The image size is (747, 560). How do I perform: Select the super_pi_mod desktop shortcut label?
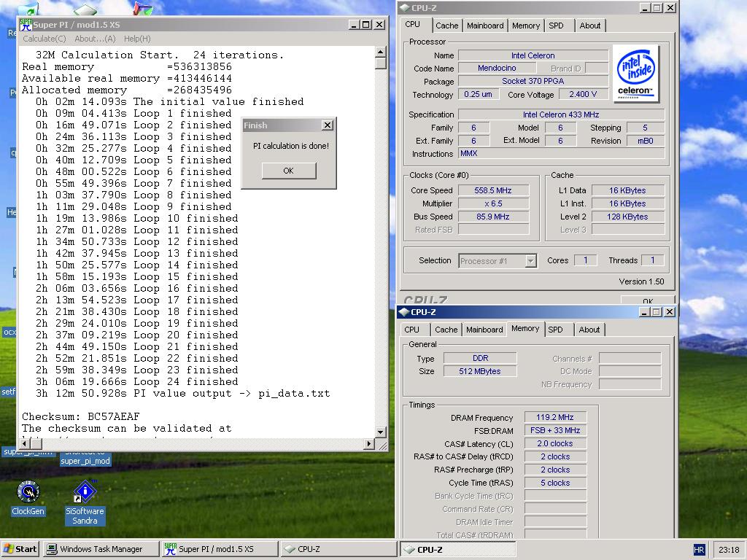pos(85,461)
